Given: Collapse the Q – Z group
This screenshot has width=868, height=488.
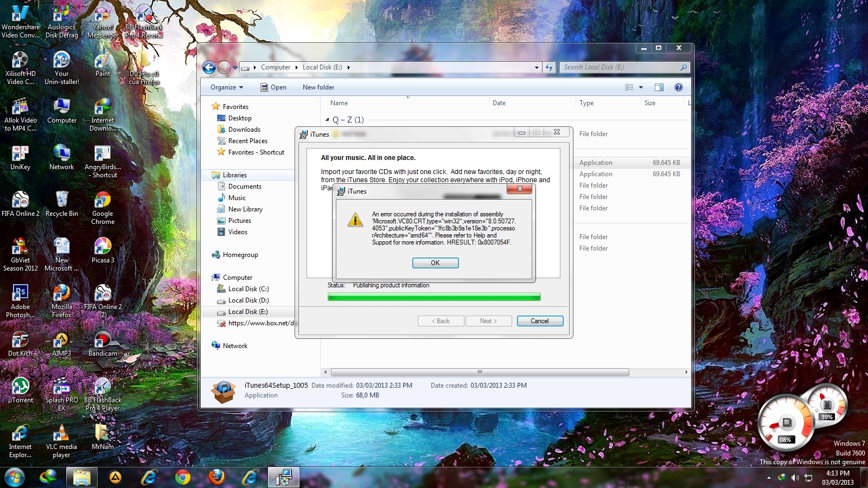Looking at the screenshot, I should click(x=327, y=119).
